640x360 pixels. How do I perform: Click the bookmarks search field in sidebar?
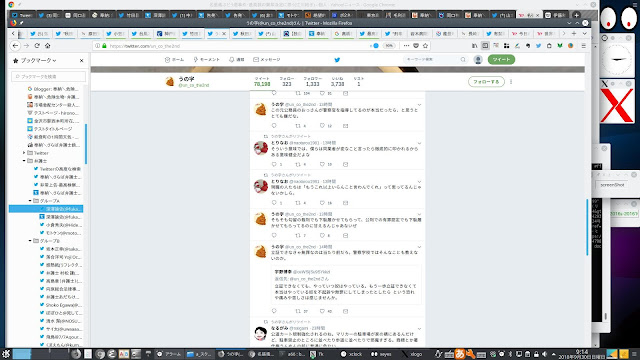click(x=49, y=76)
